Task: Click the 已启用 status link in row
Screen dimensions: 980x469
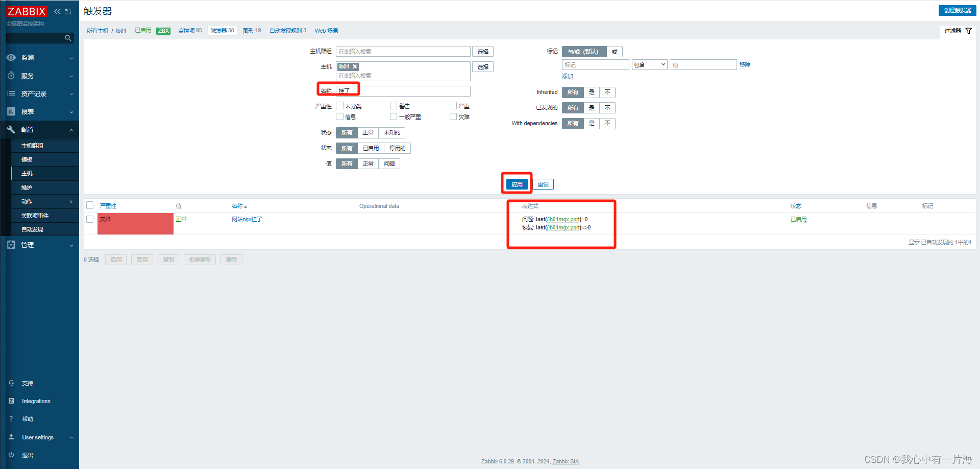Action: pos(798,219)
